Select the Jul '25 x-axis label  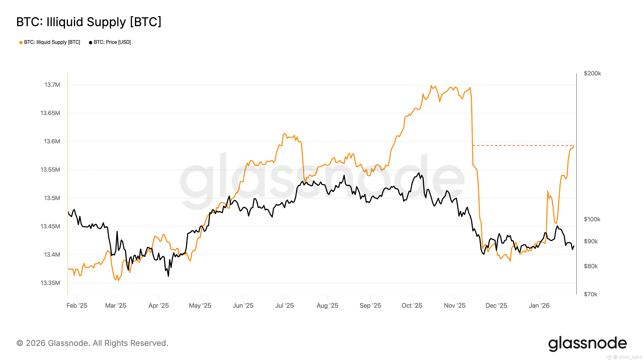coord(284,305)
